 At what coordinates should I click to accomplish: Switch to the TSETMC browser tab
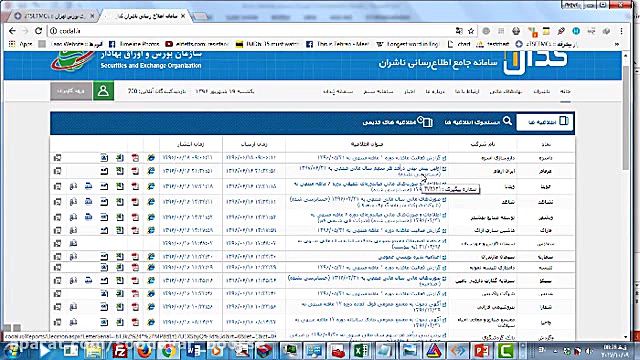click(53, 16)
